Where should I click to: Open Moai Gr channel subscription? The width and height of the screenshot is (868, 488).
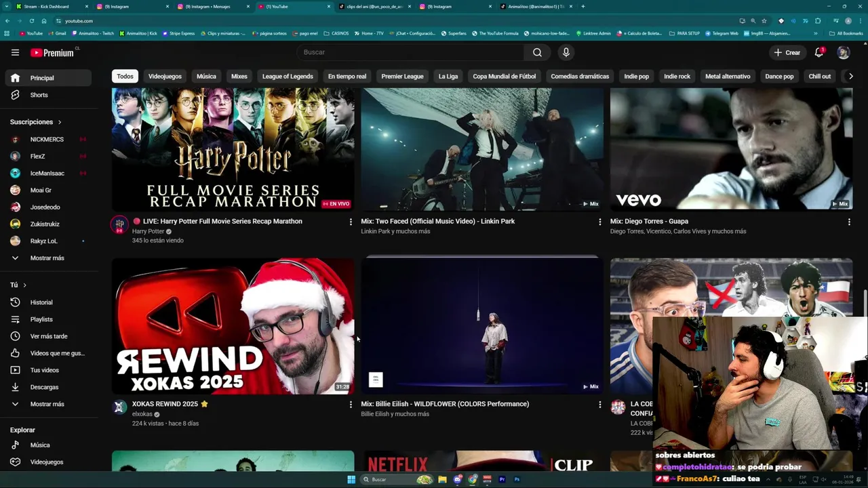pyautogui.click(x=47, y=190)
